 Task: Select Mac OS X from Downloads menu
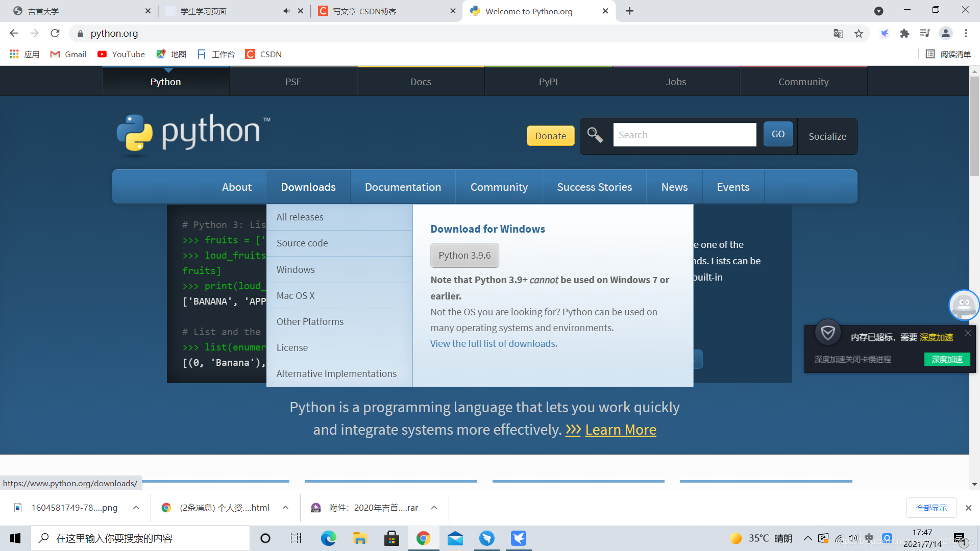339,295
